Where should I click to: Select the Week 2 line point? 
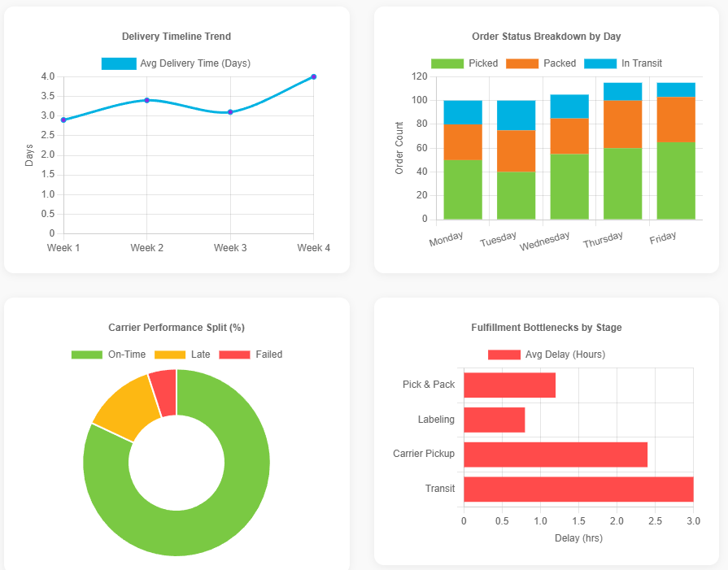pyautogui.click(x=146, y=100)
